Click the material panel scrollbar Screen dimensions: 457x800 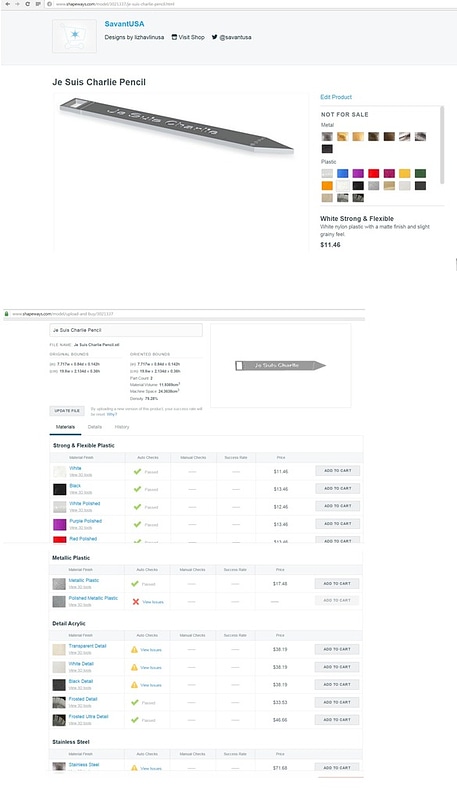click(442, 145)
